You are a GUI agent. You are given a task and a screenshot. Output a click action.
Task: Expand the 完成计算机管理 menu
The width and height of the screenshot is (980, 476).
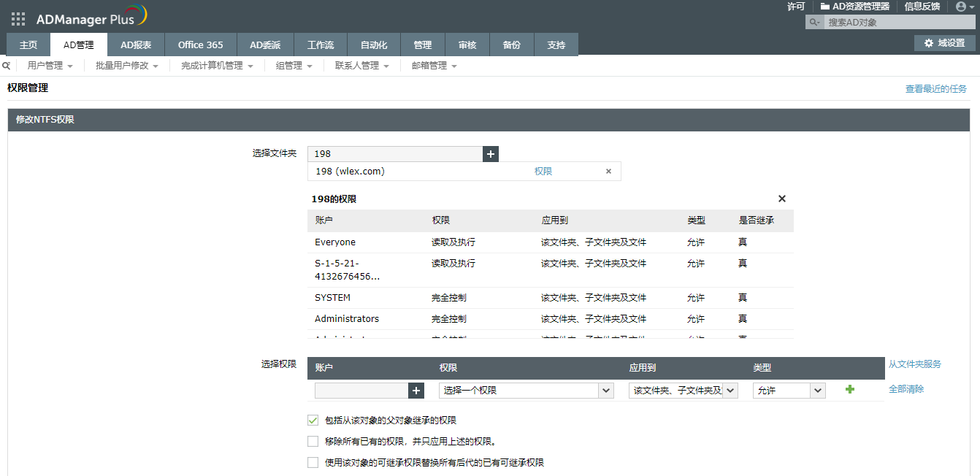[x=217, y=66]
